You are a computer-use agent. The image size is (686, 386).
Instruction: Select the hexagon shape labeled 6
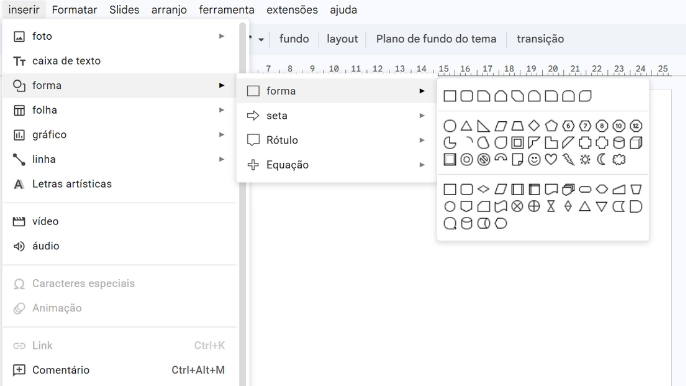point(568,126)
